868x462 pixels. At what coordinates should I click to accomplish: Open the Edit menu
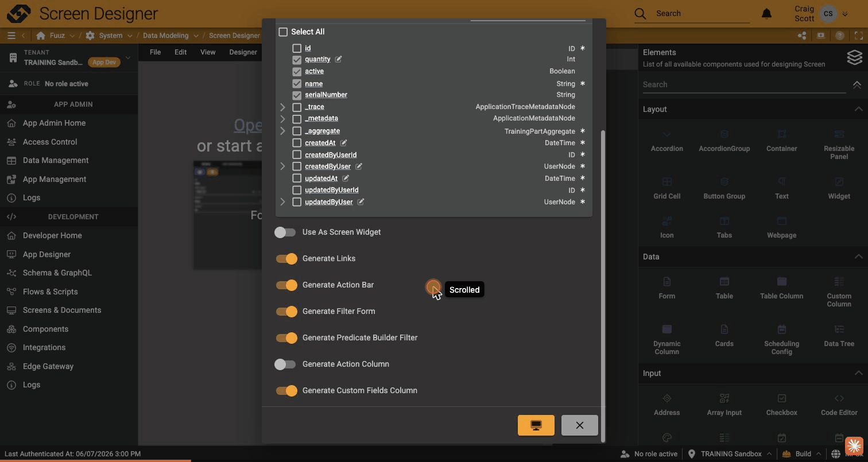180,52
